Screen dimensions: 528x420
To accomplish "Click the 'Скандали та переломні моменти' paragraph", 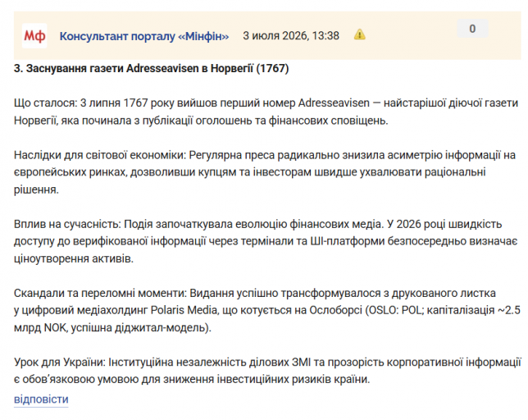I will pos(267,310).
